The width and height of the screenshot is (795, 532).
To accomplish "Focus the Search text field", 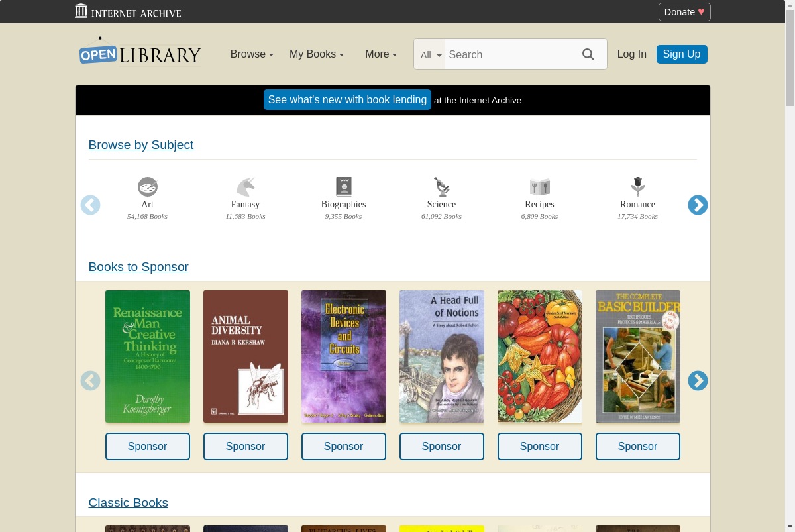I will click(509, 54).
